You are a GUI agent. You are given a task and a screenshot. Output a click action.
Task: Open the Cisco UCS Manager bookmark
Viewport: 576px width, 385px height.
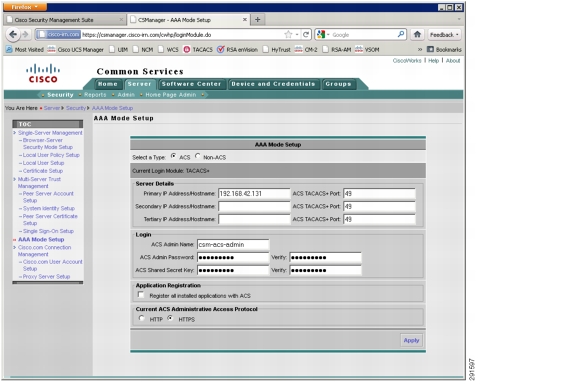(x=76, y=50)
